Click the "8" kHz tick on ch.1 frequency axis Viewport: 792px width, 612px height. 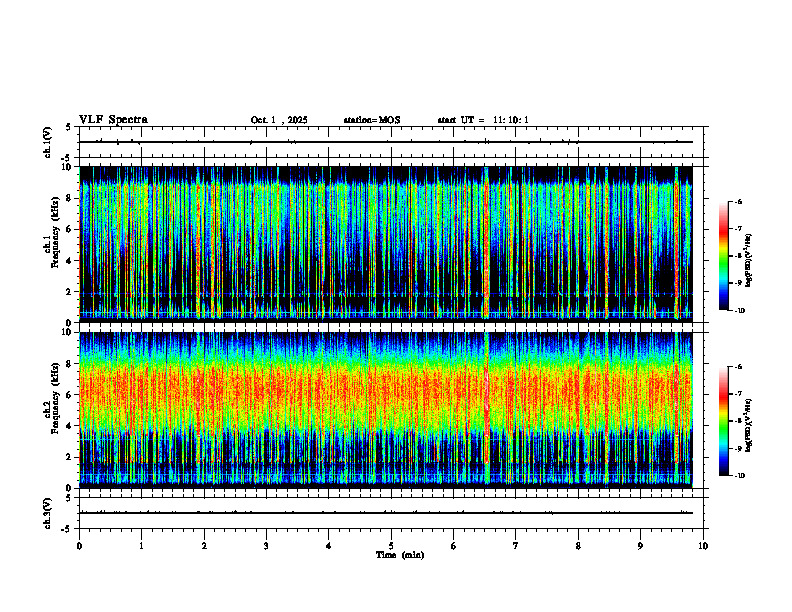(70, 198)
